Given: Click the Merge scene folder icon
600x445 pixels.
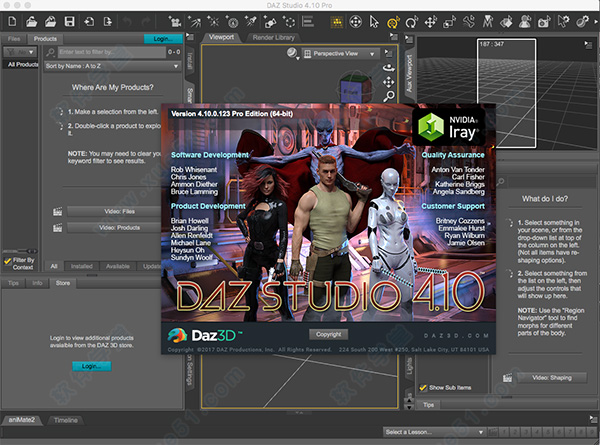Looking at the screenshot, I should [50, 21].
